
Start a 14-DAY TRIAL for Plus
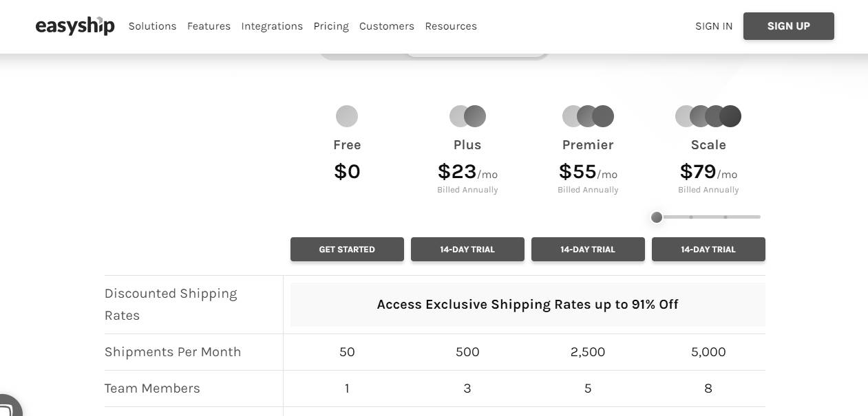(x=467, y=249)
